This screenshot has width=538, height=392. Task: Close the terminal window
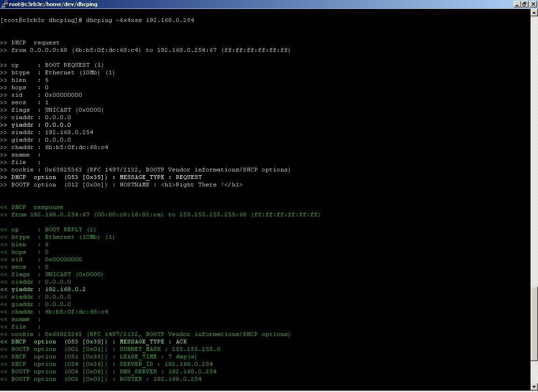click(533, 4)
